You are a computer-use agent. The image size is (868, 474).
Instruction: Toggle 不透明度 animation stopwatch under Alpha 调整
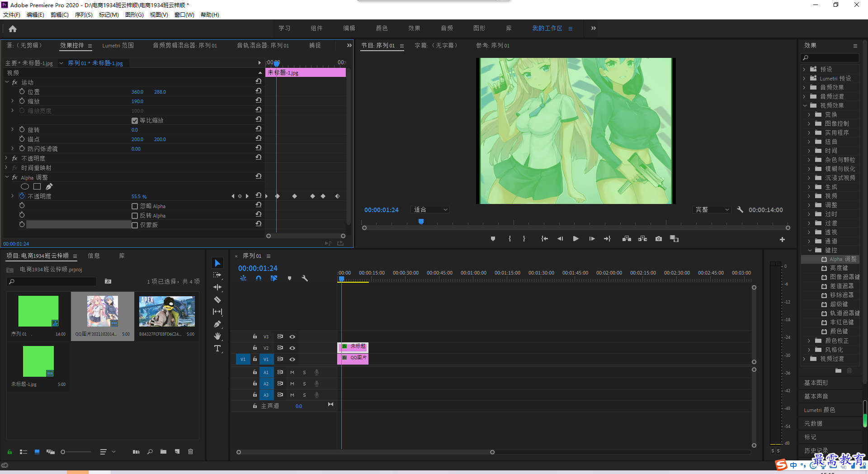pos(22,196)
